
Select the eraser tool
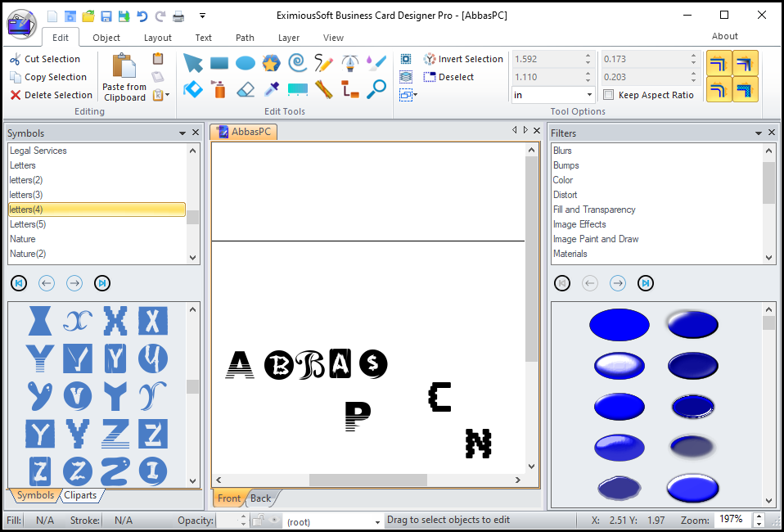245,89
